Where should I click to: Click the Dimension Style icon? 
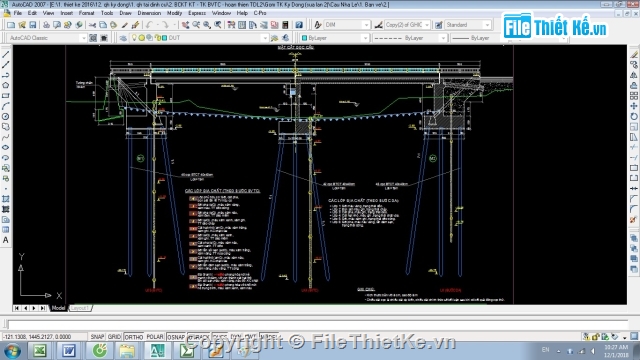(x=379, y=25)
